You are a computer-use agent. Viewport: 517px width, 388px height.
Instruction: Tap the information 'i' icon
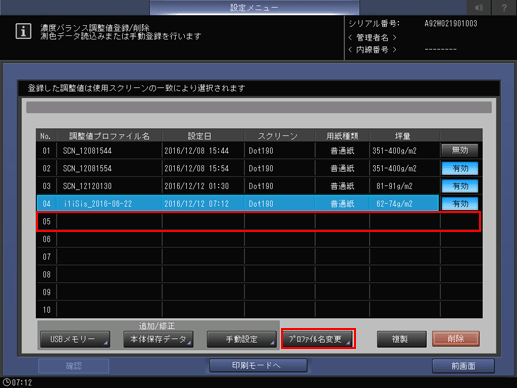(x=23, y=31)
